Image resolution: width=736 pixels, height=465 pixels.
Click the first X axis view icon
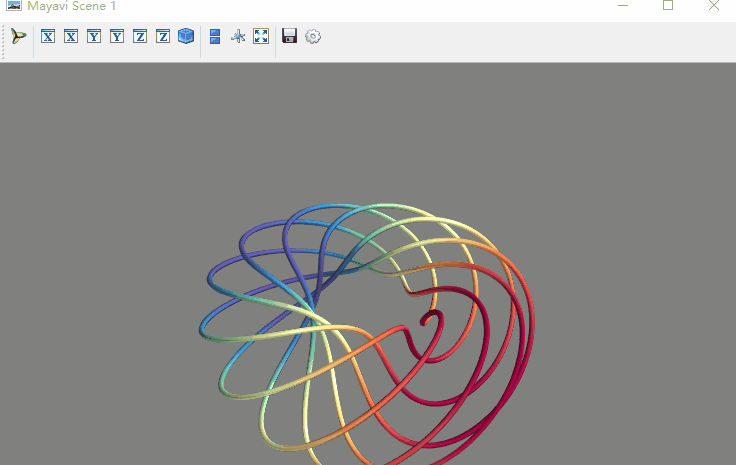[48, 36]
